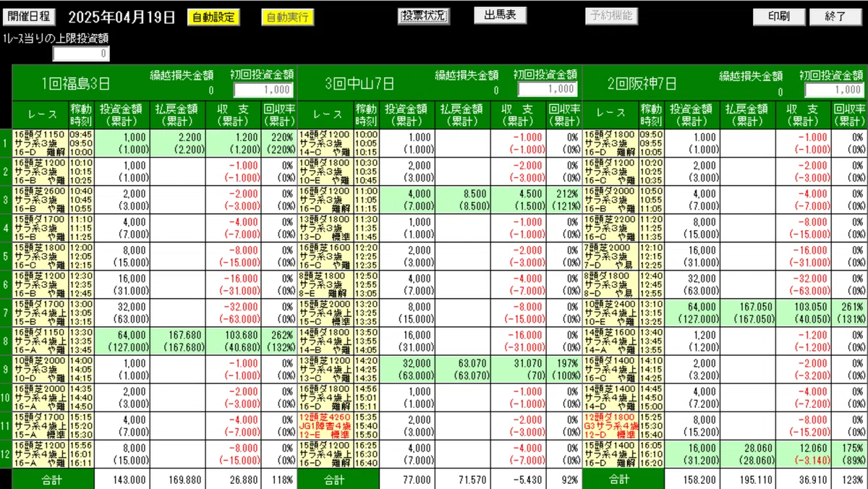
Task: Click the yellow 自動設定 button
Action: [213, 17]
